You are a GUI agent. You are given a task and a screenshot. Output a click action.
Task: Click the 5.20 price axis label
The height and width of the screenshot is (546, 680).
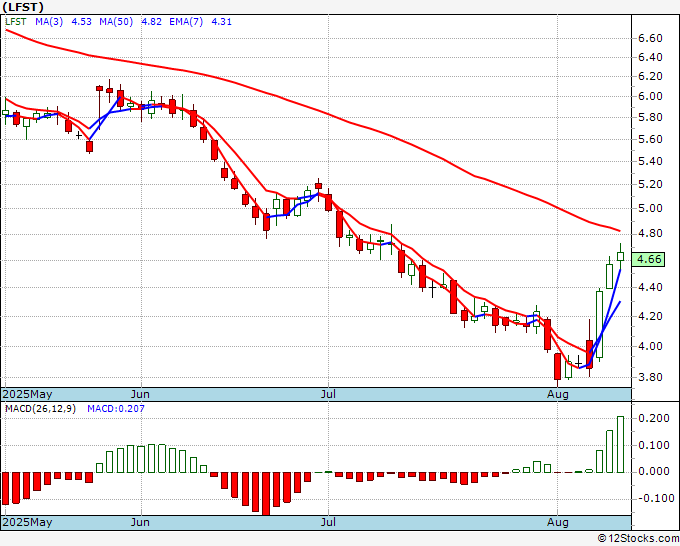650,184
